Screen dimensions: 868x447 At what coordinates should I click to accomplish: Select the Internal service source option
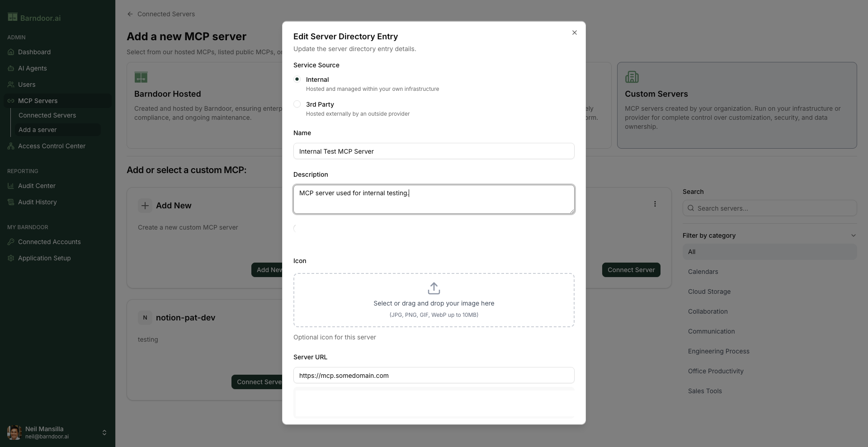297,79
